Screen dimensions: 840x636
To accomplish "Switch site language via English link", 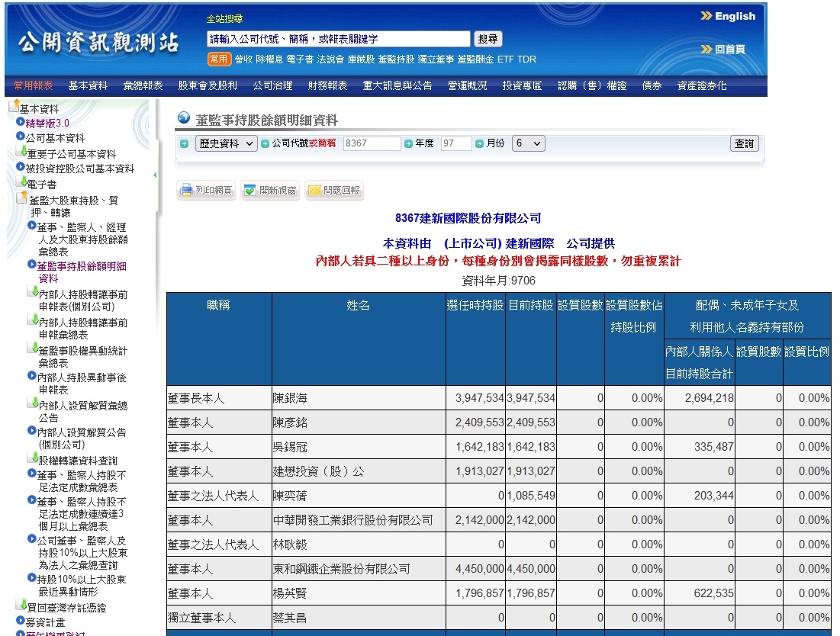I will point(735,16).
